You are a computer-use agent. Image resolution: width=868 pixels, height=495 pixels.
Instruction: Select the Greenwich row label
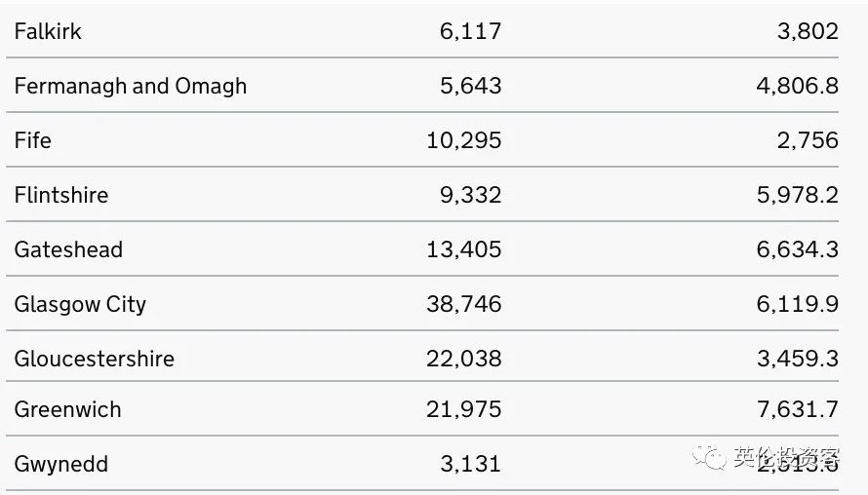[67, 410]
